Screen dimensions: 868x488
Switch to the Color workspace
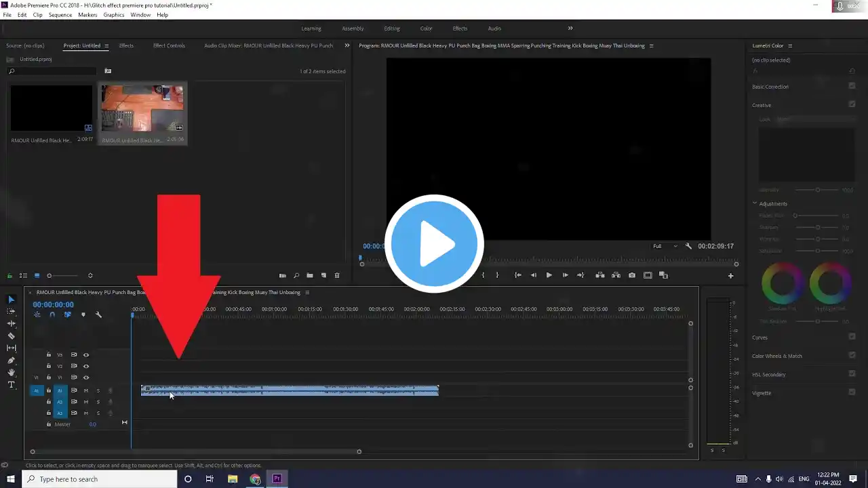click(x=426, y=28)
